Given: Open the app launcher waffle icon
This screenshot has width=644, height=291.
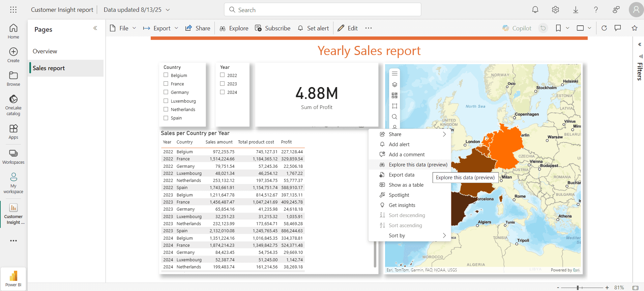Looking at the screenshot, I should pos(13,10).
